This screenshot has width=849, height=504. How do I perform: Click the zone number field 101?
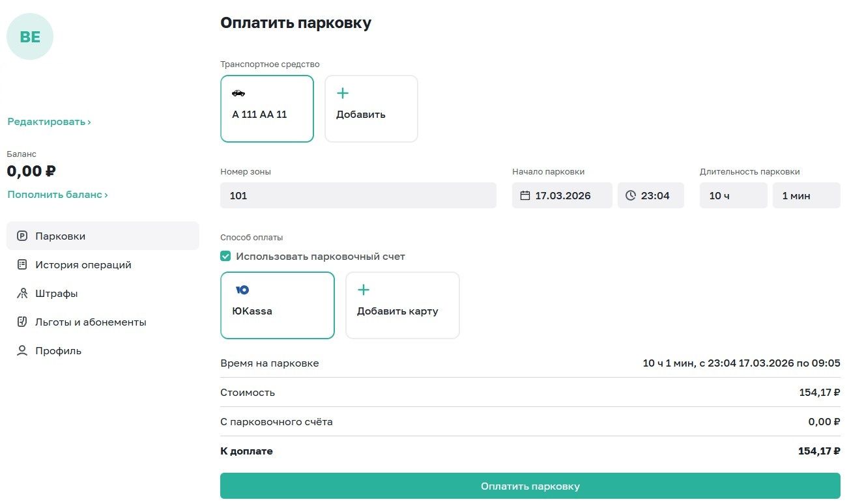click(x=358, y=195)
